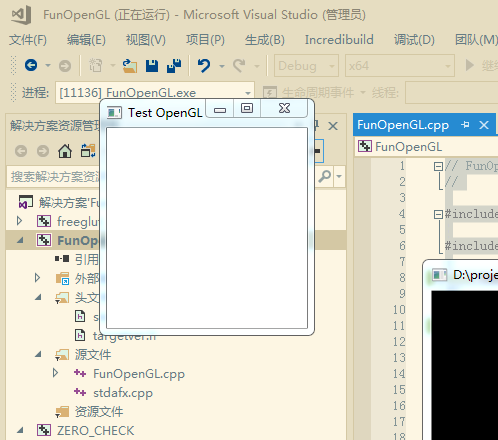Image resolution: width=498 pixels, height=440 pixels.
Task: Select the 引用 references node
Action: point(87,259)
